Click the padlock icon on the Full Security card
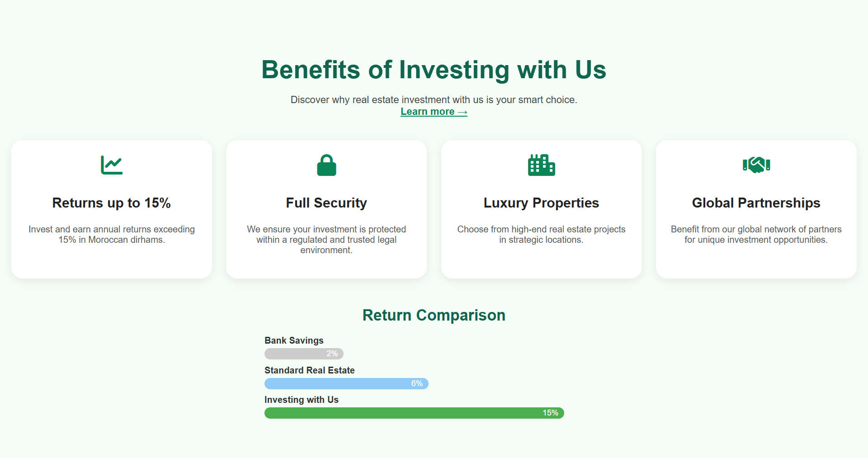Viewport: 868px width, 458px height. [326, 165]
